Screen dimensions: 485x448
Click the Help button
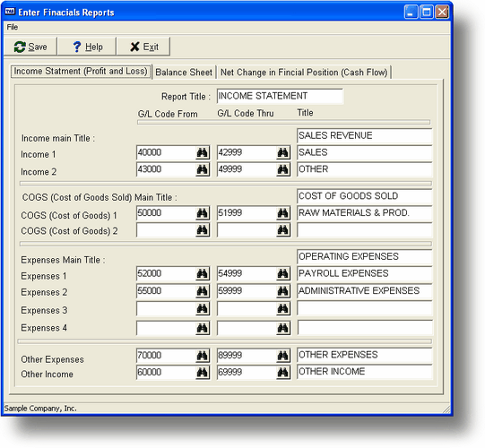(87, 47)
